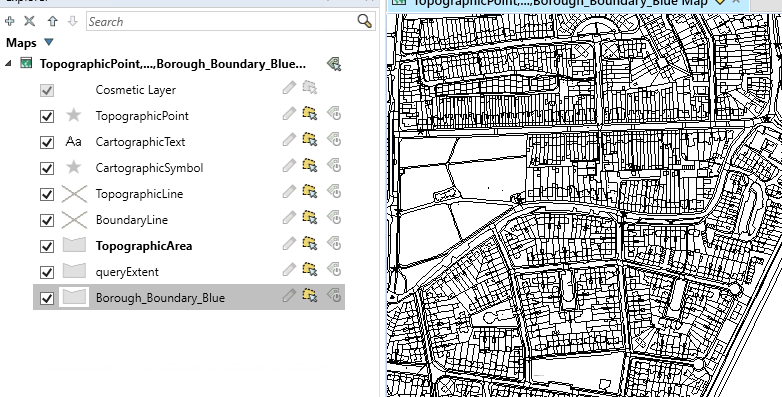
Task: Open TopographicLine line style swatch
Action: tap(74, 194)
